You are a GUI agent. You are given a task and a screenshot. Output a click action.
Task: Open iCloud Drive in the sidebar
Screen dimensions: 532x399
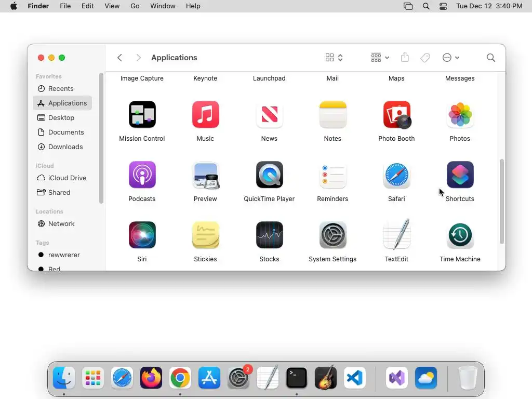click(62, 178)
